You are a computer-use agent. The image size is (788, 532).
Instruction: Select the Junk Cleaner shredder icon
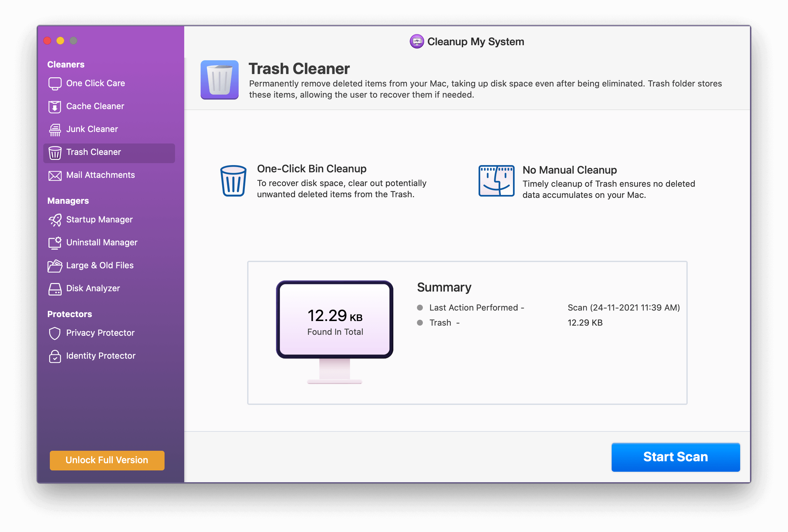pos(55,130)
